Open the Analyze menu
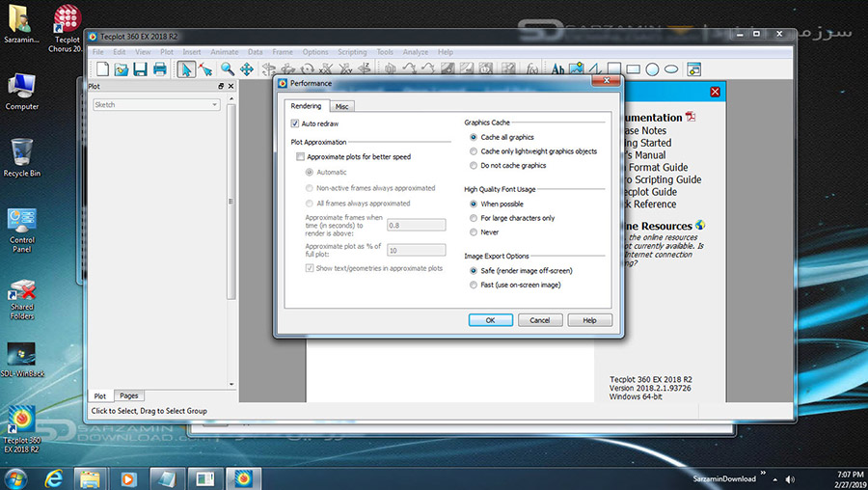This screenshot has width=868, height=490. click(415, 52)
